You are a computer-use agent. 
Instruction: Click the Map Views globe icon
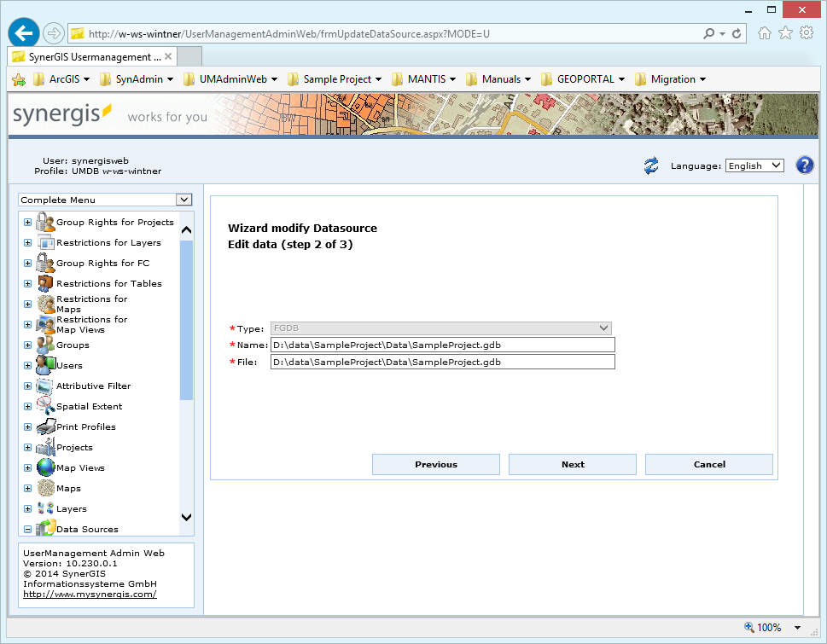[x=44, y=467]
